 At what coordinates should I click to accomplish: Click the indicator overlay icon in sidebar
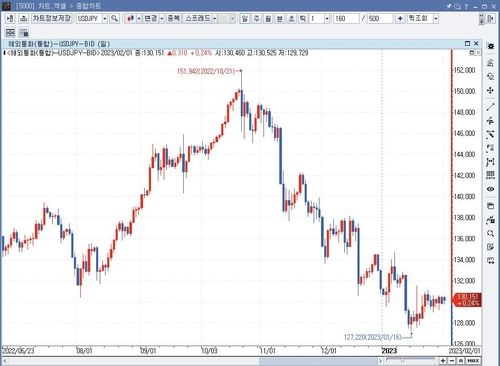click(x=490, y=77)
